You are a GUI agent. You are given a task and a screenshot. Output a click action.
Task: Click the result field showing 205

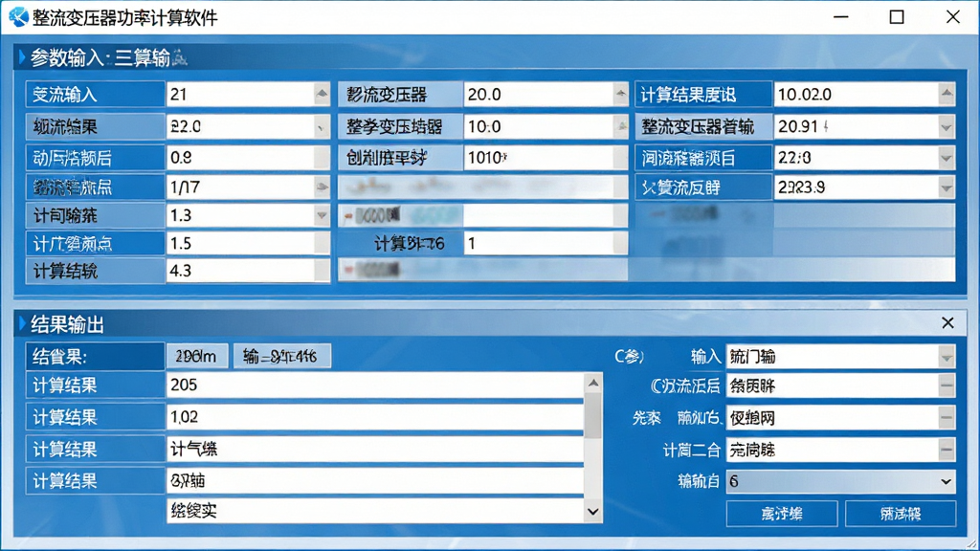pos(375,385)
